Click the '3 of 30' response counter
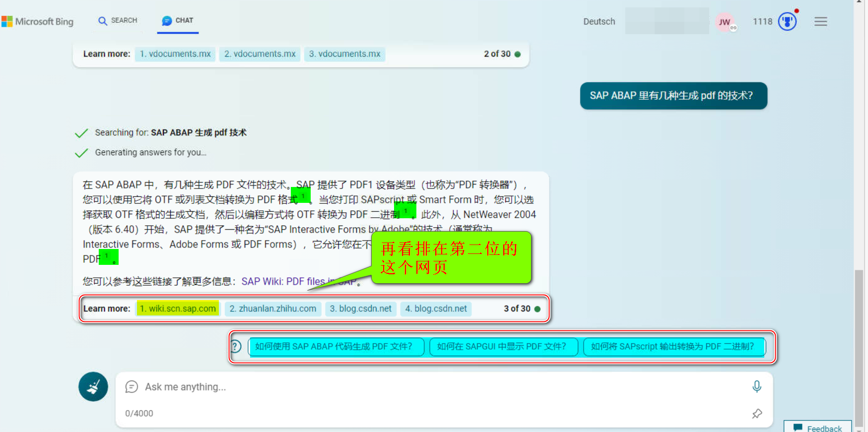The image size is (868, 432). pos(522,309)
